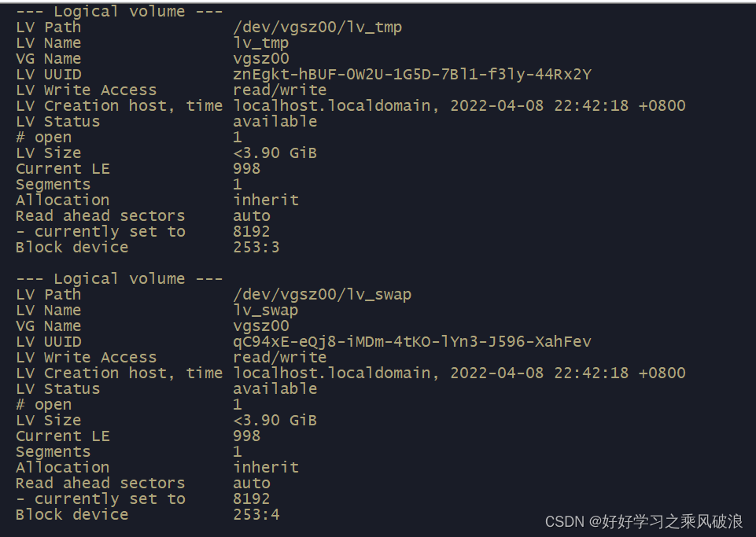
Task: Click the lv_swap LV Name value
Action: [266, 310]
